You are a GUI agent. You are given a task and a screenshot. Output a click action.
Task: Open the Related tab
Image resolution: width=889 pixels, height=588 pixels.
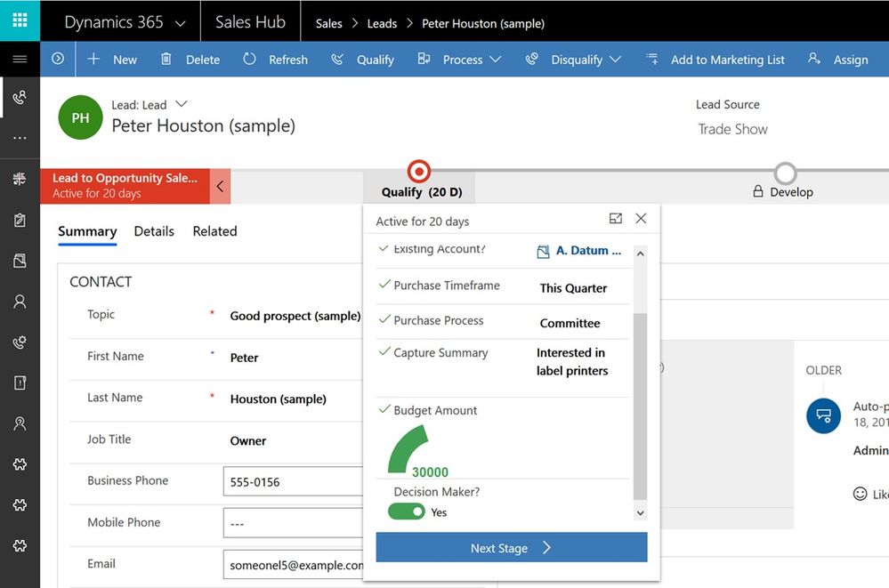[x=214, y=231]
